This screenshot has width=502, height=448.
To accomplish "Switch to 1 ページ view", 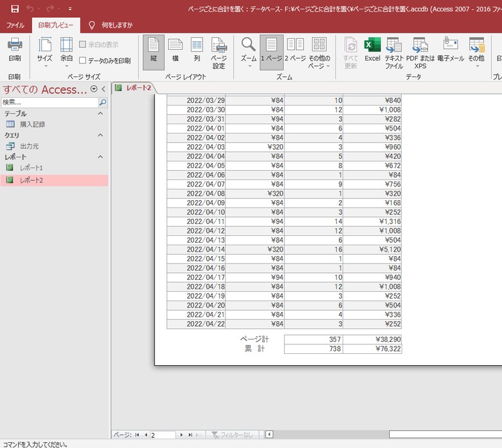I will pyautogui.click(x=272, y=52).
